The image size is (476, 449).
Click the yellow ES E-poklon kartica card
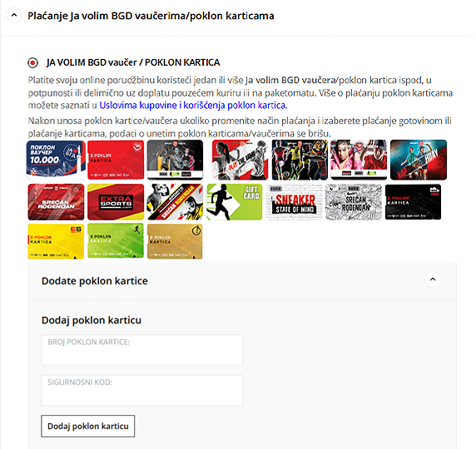[56, 241]
